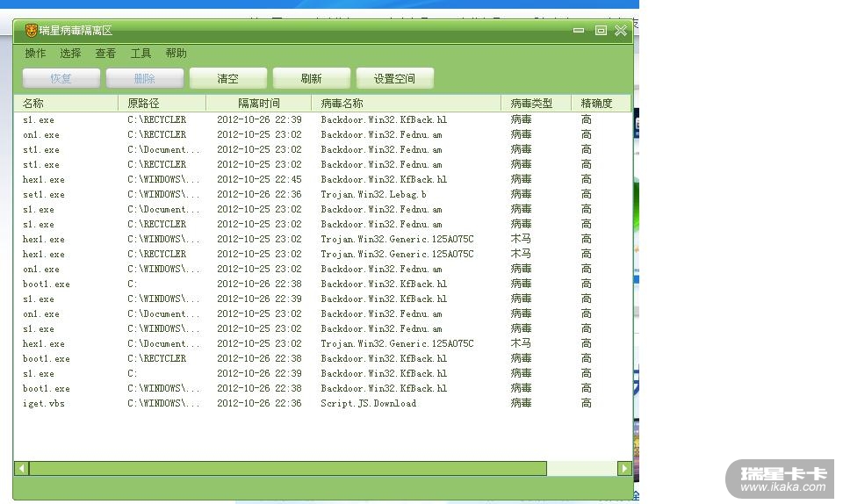This screenshot has width=843, height=504.
Task: Click the Script.JS.Download virus name
Action: [x=368, y=404]
